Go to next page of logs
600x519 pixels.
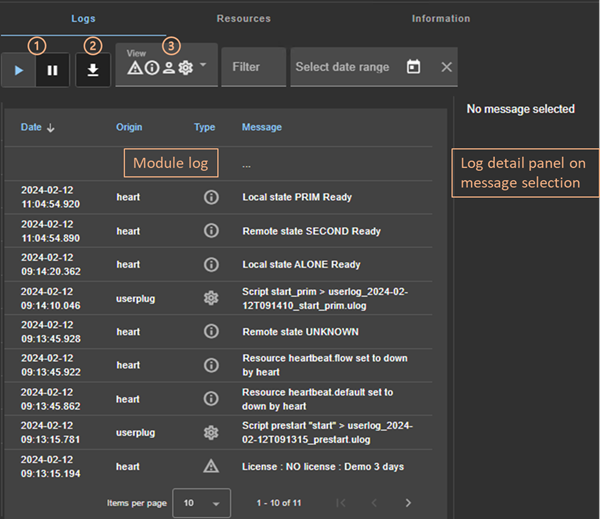point(407,501)
